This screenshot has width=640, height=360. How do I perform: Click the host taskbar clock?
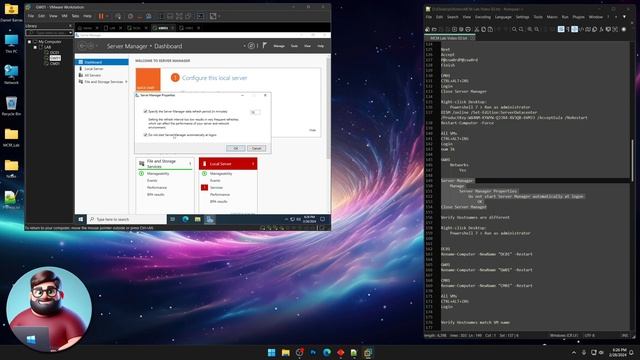coord(619,352)
